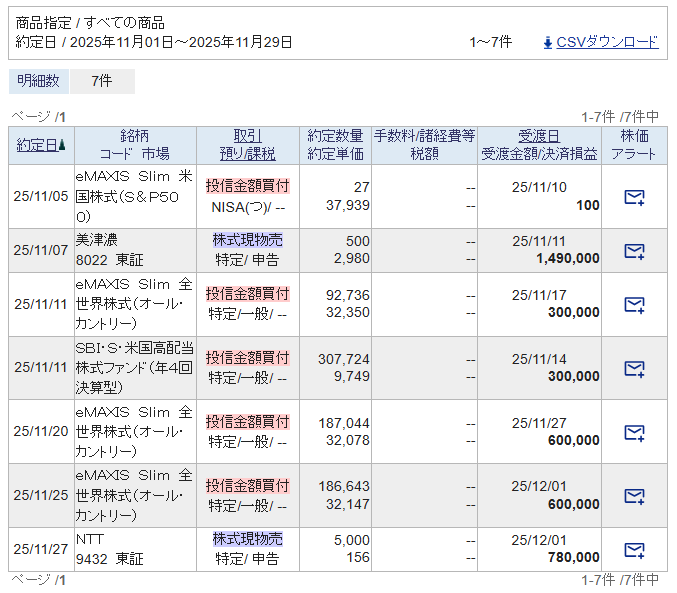Open stock alert for 美津濃 8022
The width and height of the screenshot is (677, 593).
click(x=634, y=251)
